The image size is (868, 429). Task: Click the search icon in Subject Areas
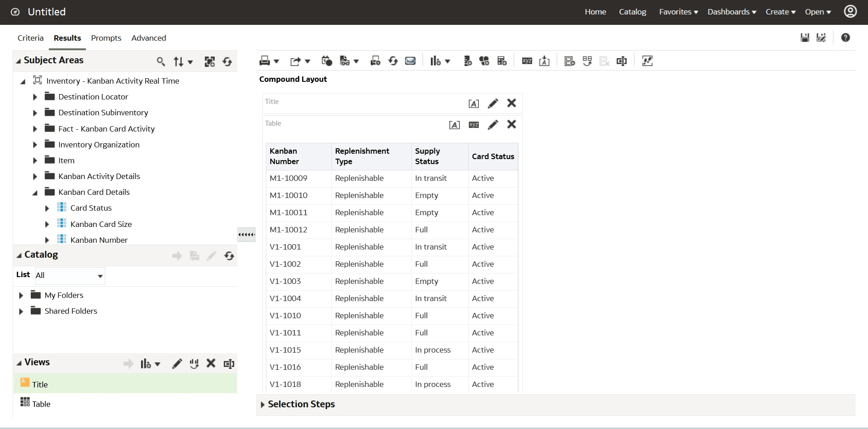pos(160,61)
